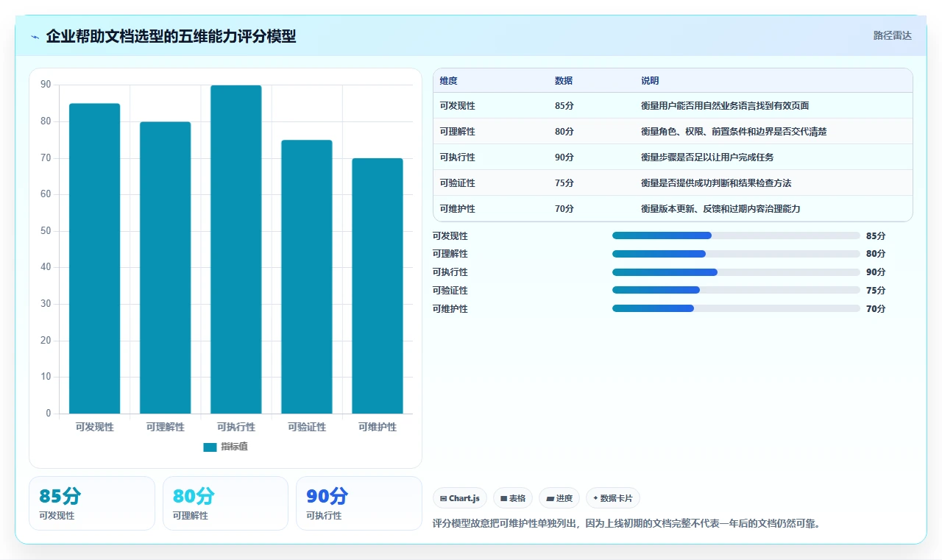Click the 数据卡片 tag chip
The image size is (942, 560).
point(613,498)
